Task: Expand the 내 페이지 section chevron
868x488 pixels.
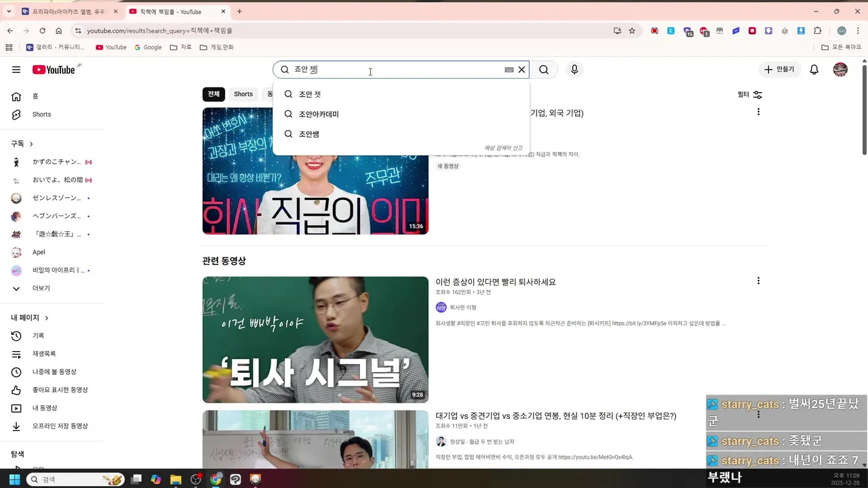Action: pyautogui.click(x=46, y=318)
